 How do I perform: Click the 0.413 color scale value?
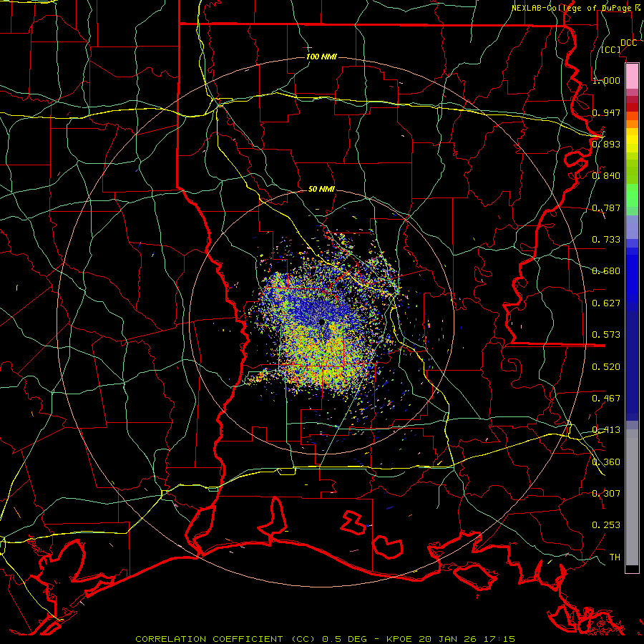[x=606, y=430]
